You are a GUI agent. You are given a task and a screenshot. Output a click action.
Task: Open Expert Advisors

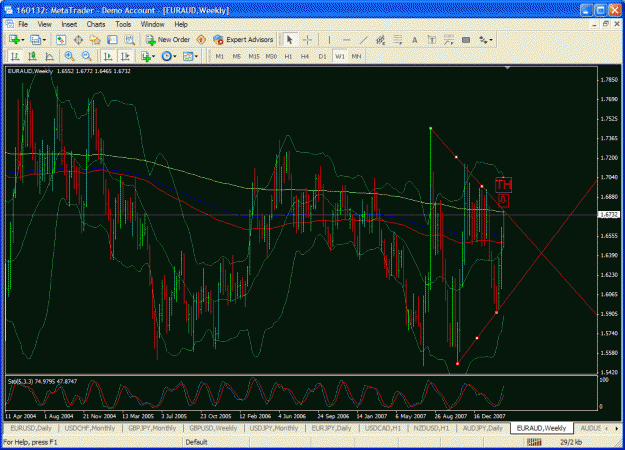tap(243, 40)
